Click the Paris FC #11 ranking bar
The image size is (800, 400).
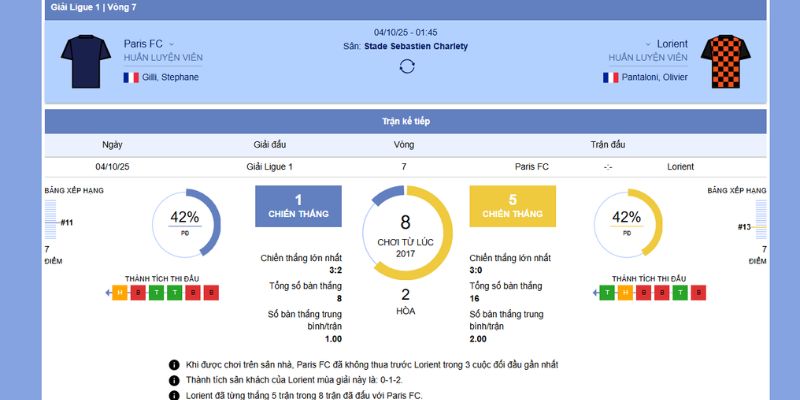[51, 223]
